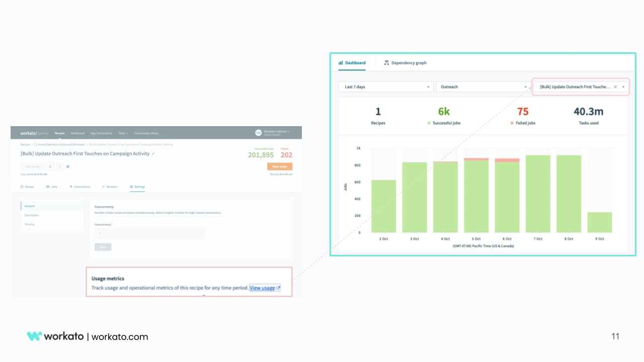Switch to the Jobs tab
Viewport: 644px width, 362px height.
(x=51, y=187)
